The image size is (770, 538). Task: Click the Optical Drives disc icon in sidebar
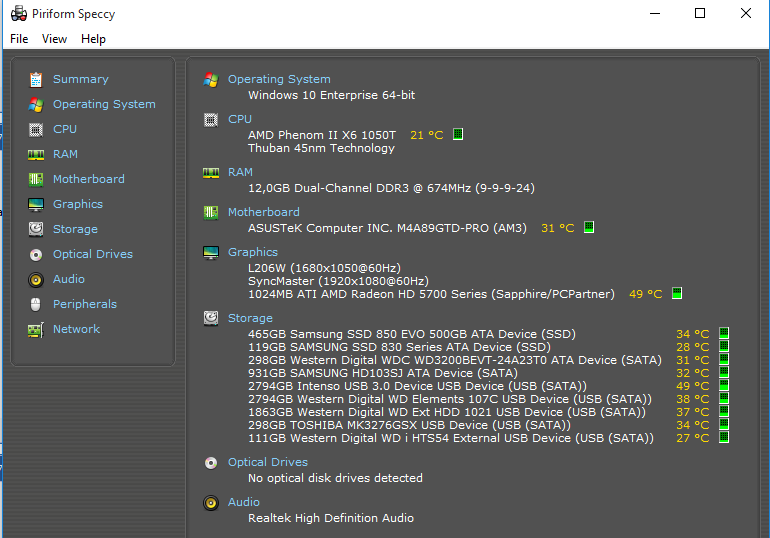pos(36,254)
